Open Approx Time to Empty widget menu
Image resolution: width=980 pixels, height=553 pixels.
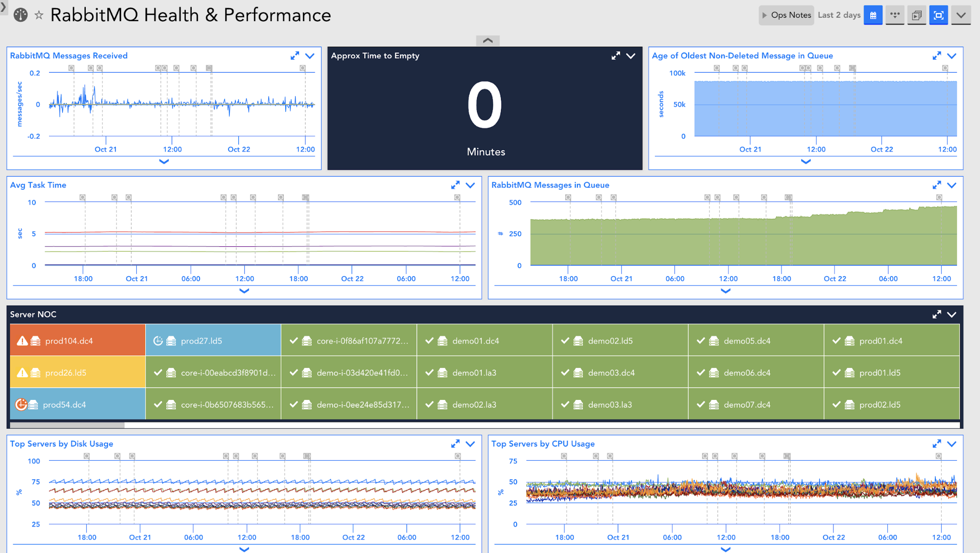click(x=631, y=56)
